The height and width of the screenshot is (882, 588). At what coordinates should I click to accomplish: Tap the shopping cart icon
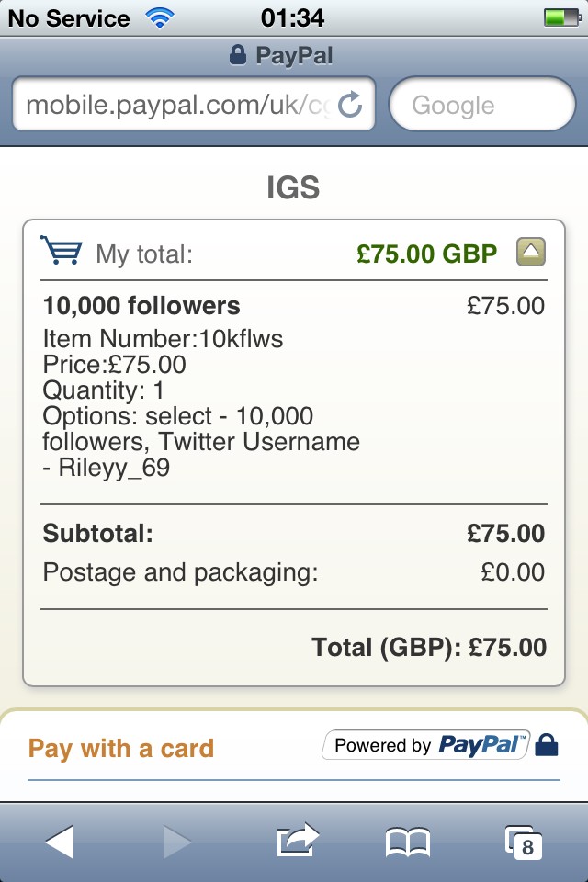click(62, 250)
